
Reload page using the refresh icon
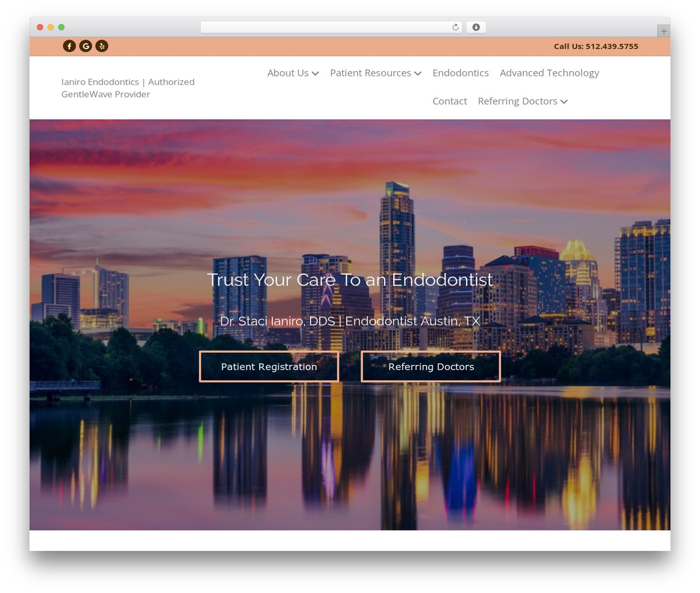click(x=456, y=27)
